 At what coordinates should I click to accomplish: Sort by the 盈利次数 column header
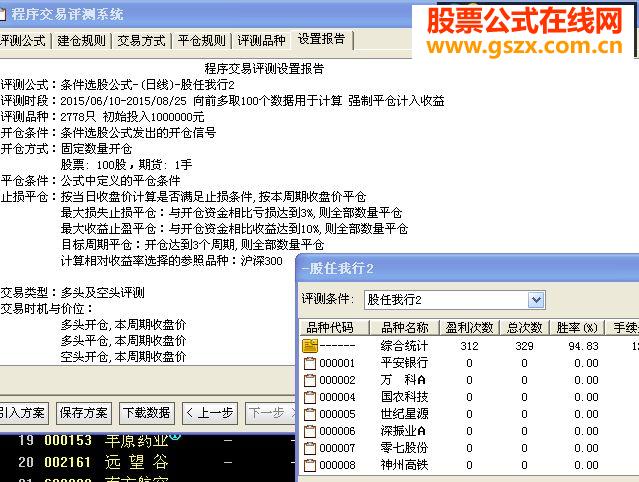[469, 328]
